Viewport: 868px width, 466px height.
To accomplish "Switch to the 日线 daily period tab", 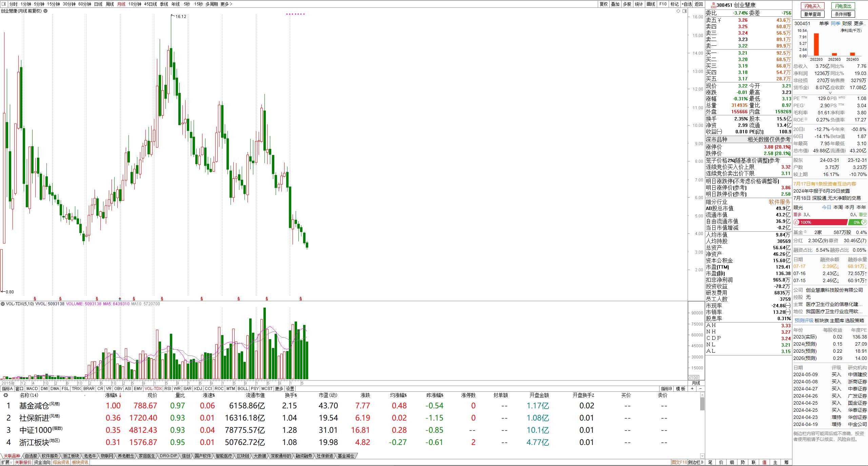I will coord(98,4).
